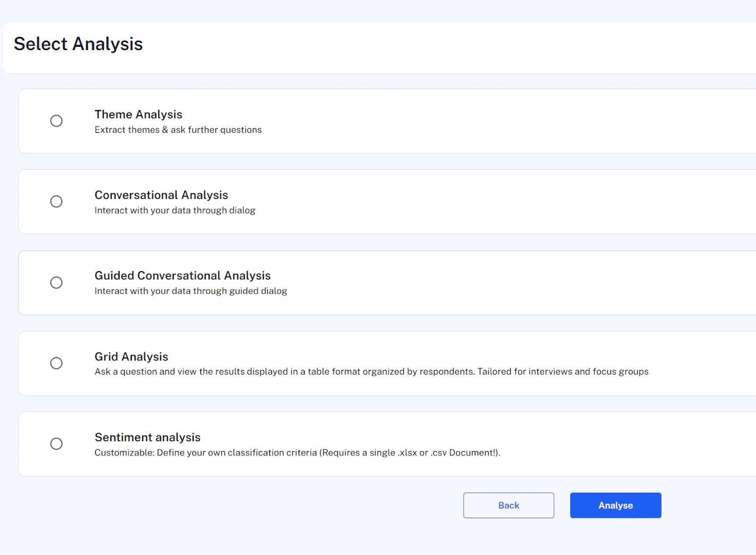The width and height of the screenshot is (756, 555).
Task: Click 'Interact with your data through dialog'
Action: pos(175,211)
